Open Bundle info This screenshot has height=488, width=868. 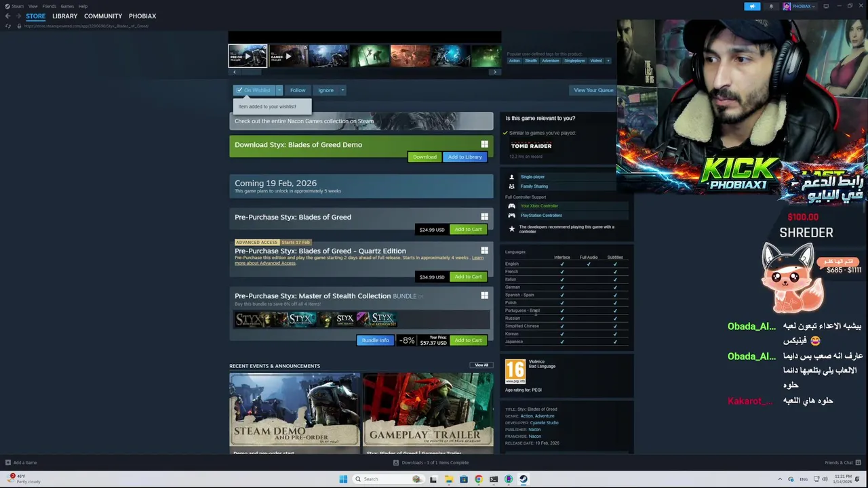(x=375, y=340)
